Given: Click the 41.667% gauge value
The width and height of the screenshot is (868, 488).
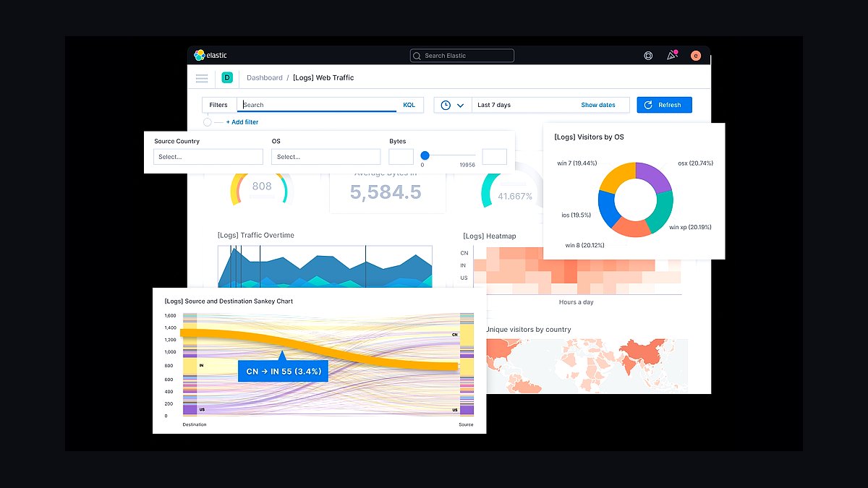Looking at the screenshot, I should (515, 196).
